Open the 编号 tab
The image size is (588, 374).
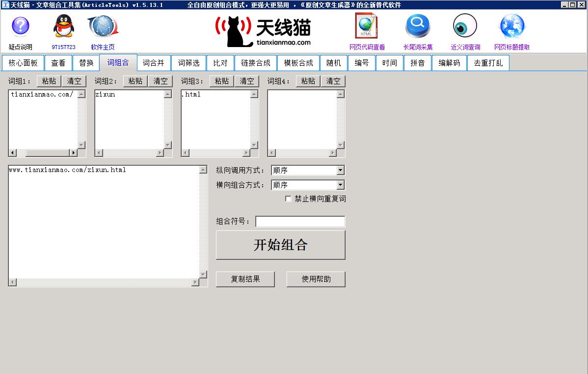pyautogui.click(x=362, y=63)
